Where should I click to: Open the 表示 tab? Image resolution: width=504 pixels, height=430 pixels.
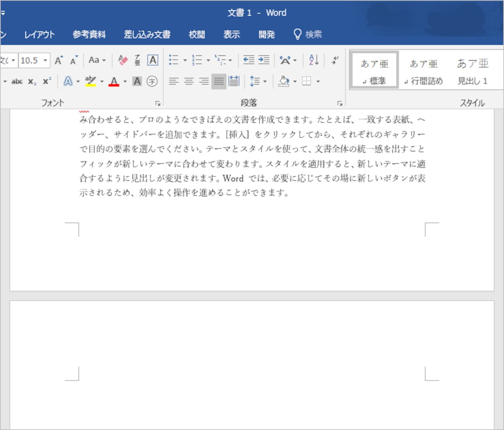click(x=231, y=34)
